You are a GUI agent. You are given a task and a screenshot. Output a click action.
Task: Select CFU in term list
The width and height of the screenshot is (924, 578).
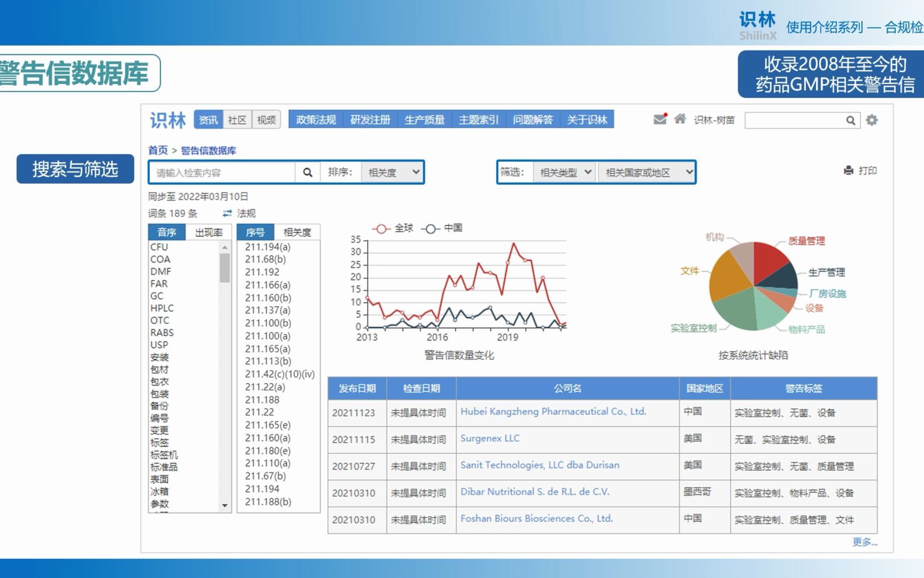pos(159,247)
